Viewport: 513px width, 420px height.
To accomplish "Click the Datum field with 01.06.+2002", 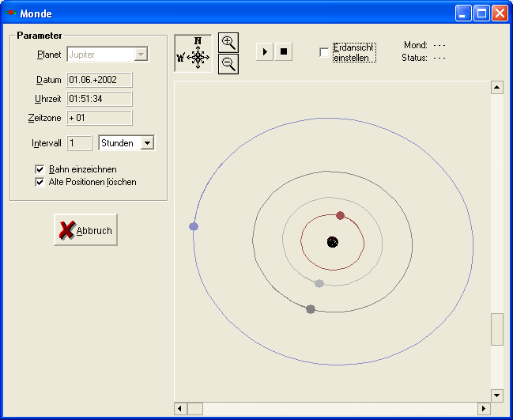I will click(x=100, y=80).
